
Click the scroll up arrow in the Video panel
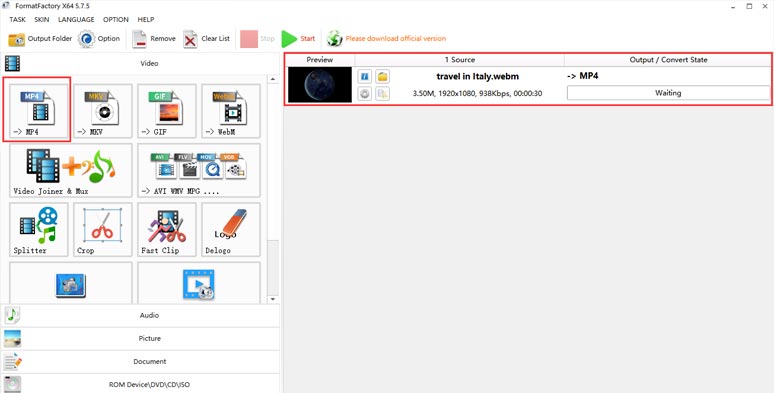(x=273, y=79)
